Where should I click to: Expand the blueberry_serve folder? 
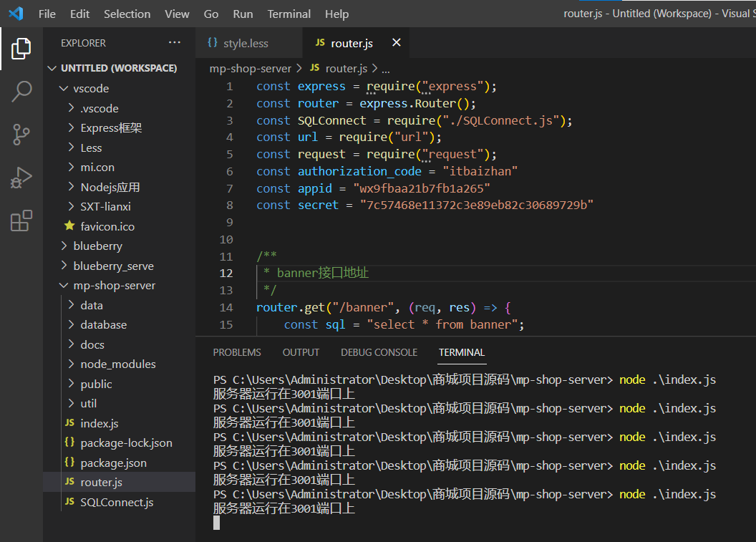pyautogui.click(x=64, y=266)
